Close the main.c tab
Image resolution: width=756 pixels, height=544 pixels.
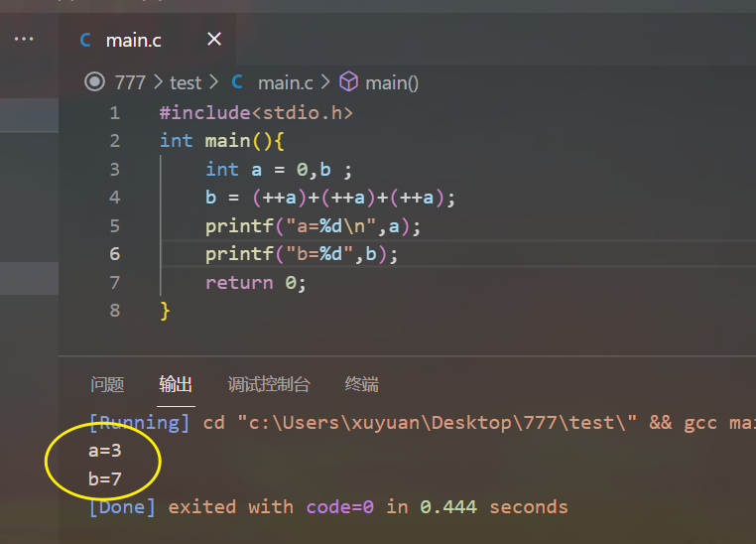214,39
